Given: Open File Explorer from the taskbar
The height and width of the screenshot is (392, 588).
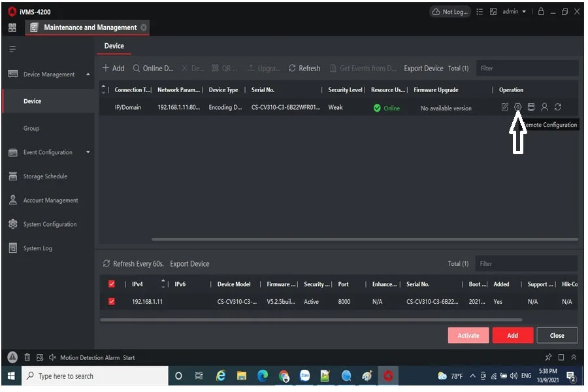Looking at the screenshot, I should click(x=242, y=376).
